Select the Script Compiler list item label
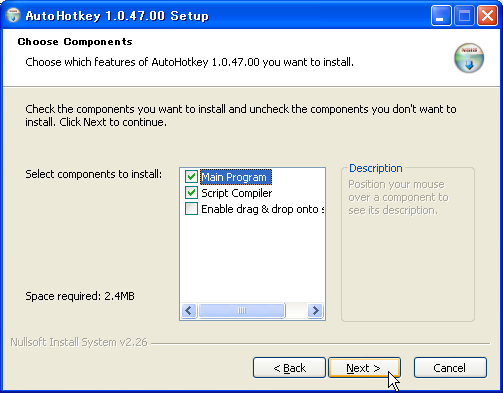The width and height of the screenshot is (503, 393). (x=237, y=193)
